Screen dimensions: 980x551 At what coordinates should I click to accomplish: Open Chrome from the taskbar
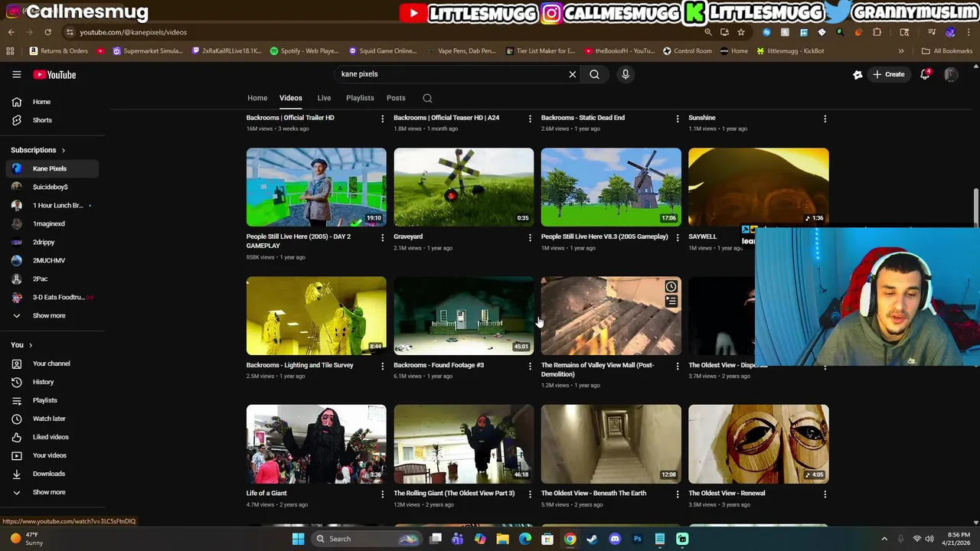click(570, 539)
